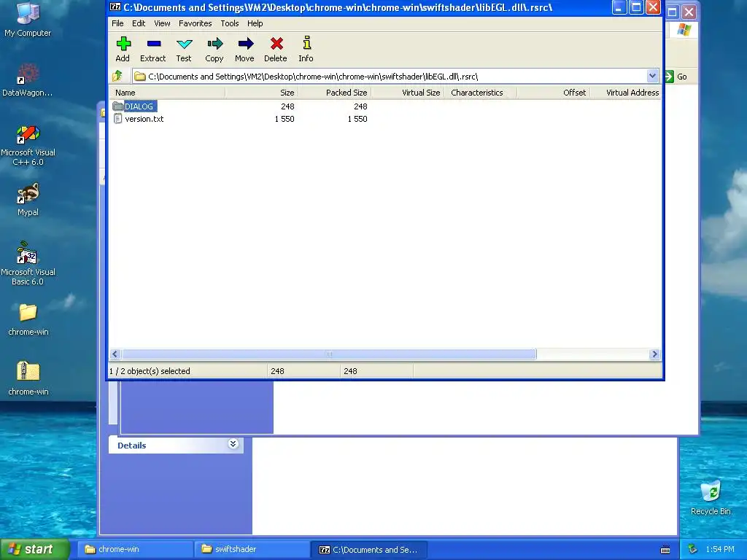Select the Recycle Bin desktop icon
The image size is (747, 560).
tap(711, 498)
